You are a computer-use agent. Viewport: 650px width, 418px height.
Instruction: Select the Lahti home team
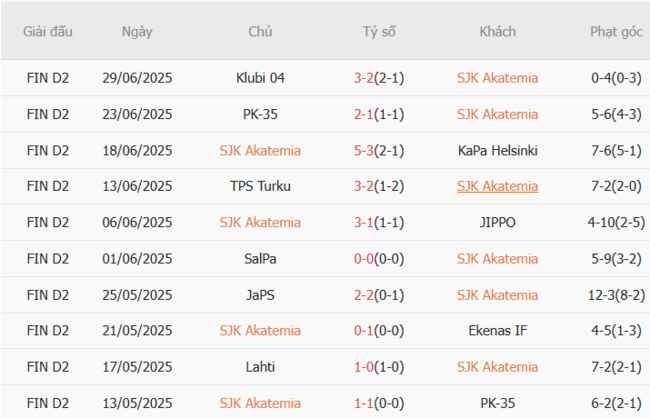[x=260, y=367]
